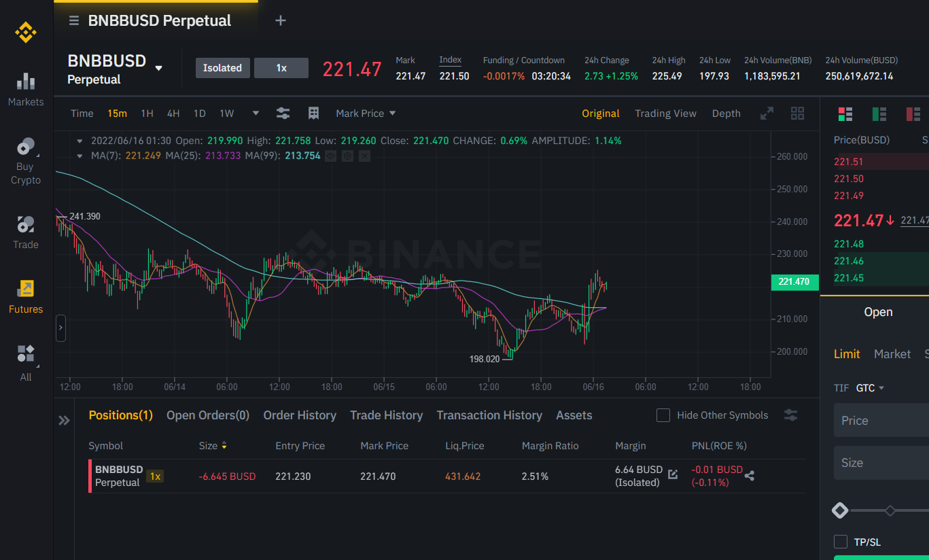Go to Trade in the sidebar

tap(26, 232)
